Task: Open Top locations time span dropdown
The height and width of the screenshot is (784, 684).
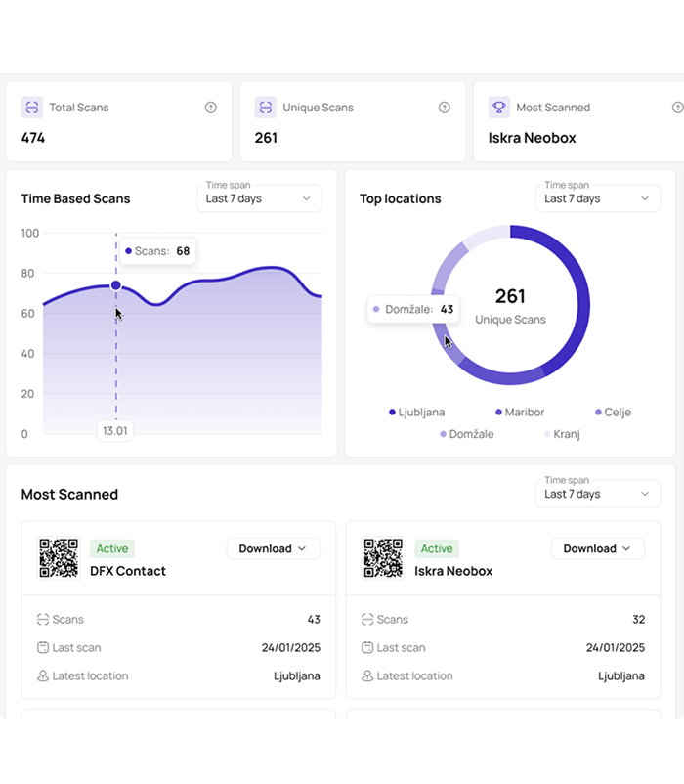Action: pos(596,198)
